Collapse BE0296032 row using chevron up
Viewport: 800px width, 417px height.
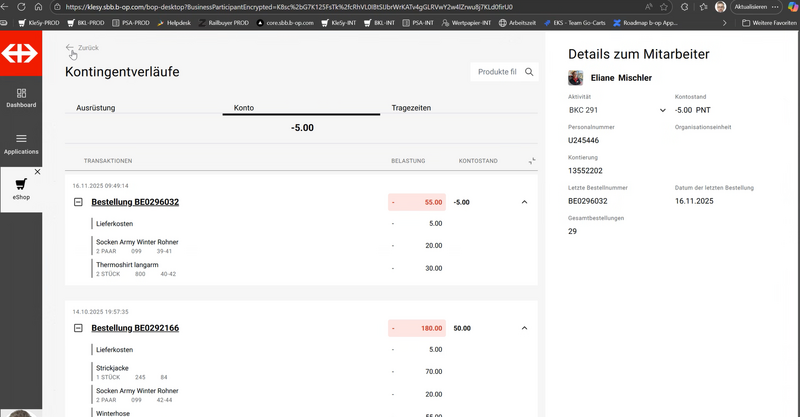click(524, 202)
